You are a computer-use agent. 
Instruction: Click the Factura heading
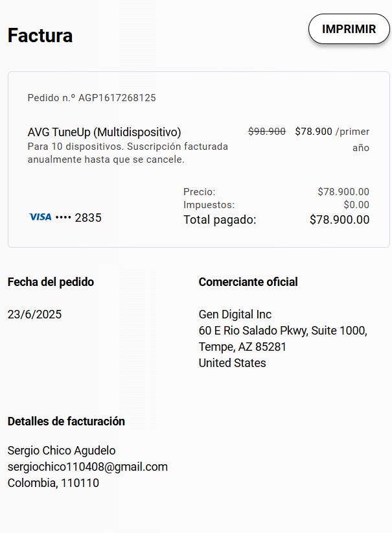point(40,36)
